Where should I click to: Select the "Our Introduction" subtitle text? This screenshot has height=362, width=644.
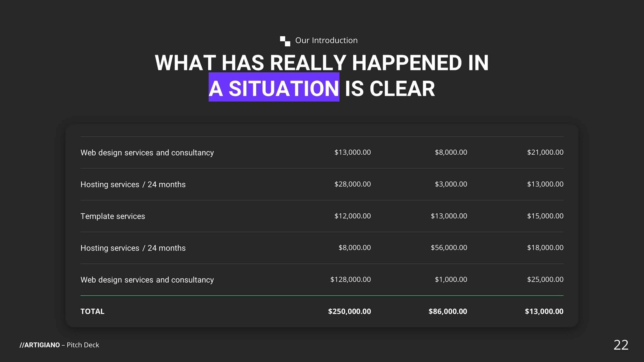tap(326, 41)
